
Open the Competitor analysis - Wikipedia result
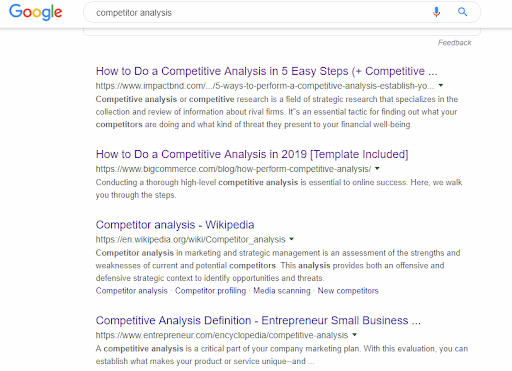[x=175, y=225]
